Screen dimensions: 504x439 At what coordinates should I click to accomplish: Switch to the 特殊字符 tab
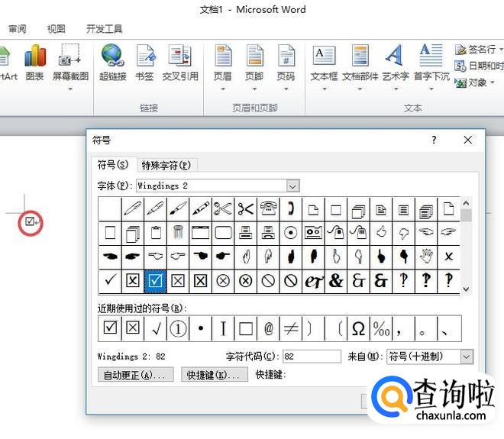166,165
